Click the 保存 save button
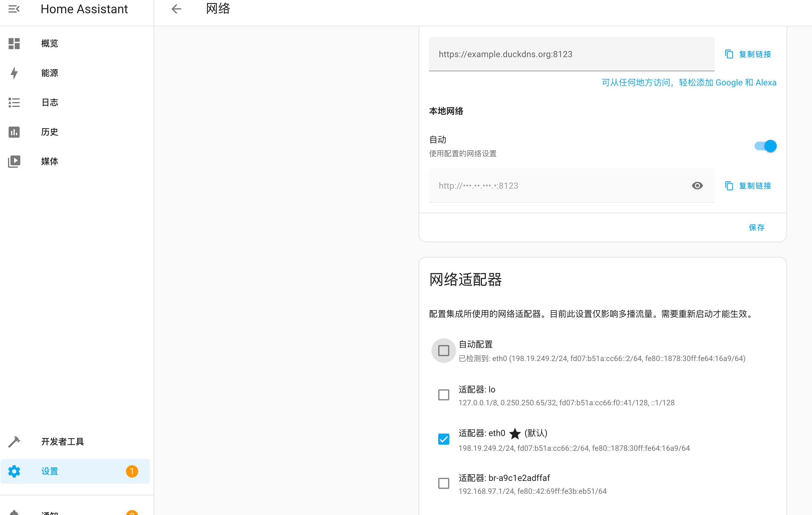This screenshot has width=812, height=515. click(756, 228)
